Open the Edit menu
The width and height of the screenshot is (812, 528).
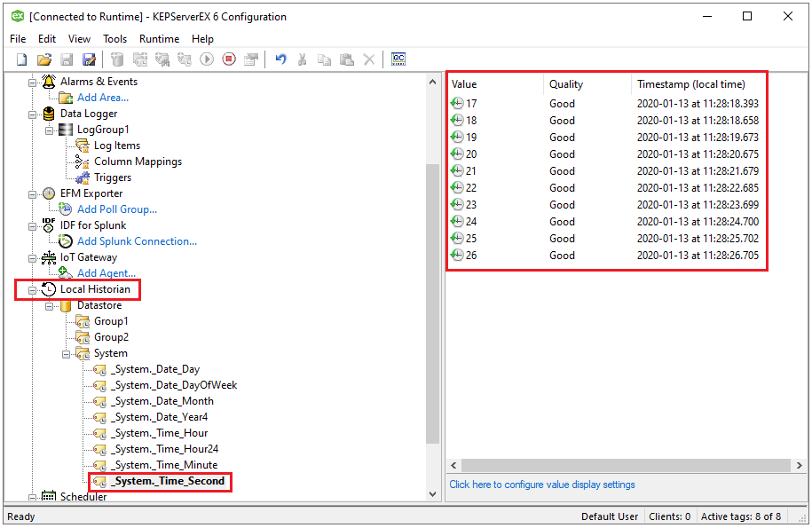47,39
